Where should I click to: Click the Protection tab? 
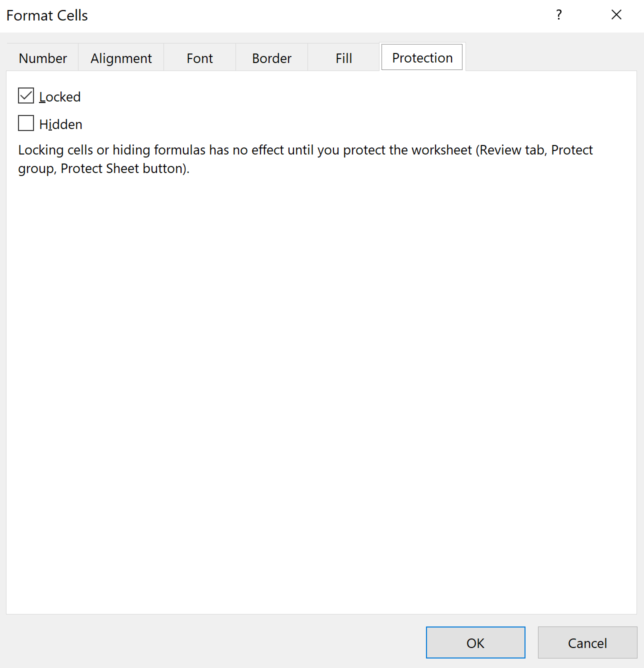pos(422,58)
